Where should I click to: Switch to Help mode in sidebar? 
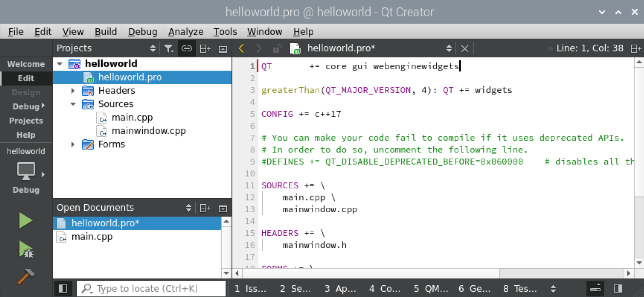[x=26, y=135]
